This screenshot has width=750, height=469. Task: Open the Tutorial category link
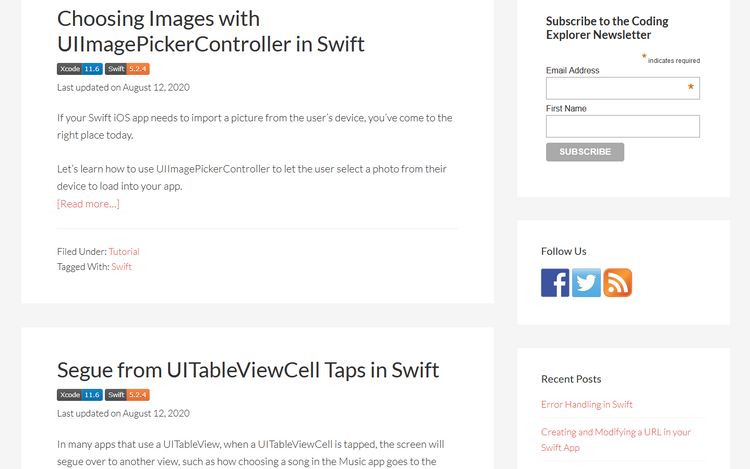124,251
